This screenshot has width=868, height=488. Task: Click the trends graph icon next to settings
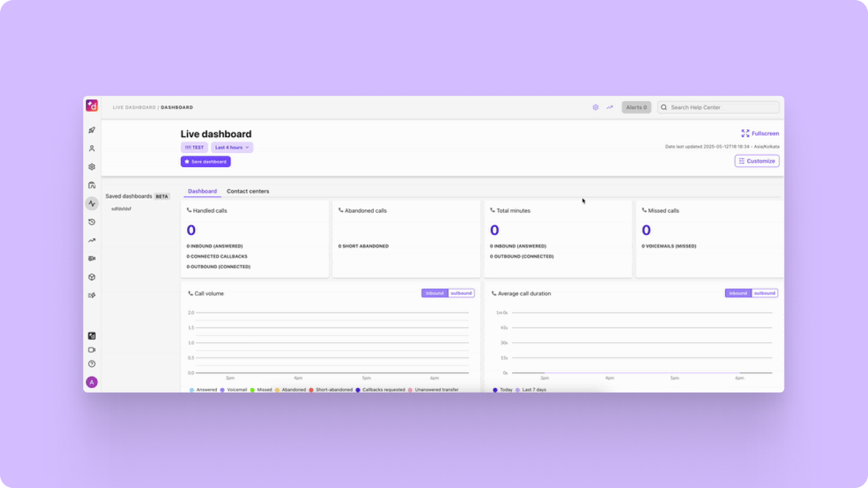point(609,107)
